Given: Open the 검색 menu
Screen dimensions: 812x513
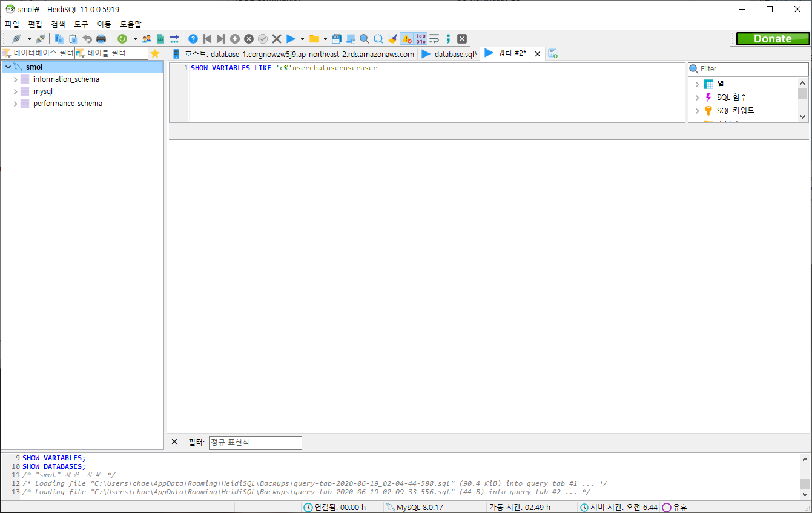Looking at the screenshot, I should 58,24.
